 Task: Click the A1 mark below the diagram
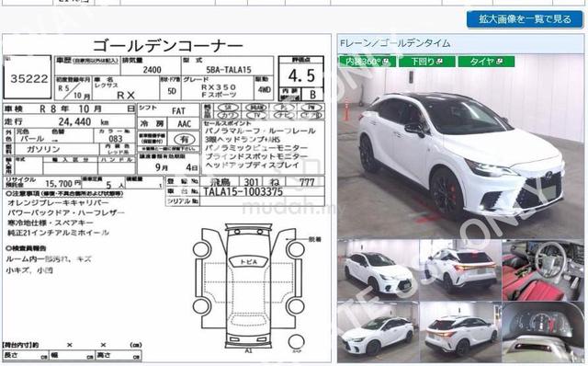[249, 350]
